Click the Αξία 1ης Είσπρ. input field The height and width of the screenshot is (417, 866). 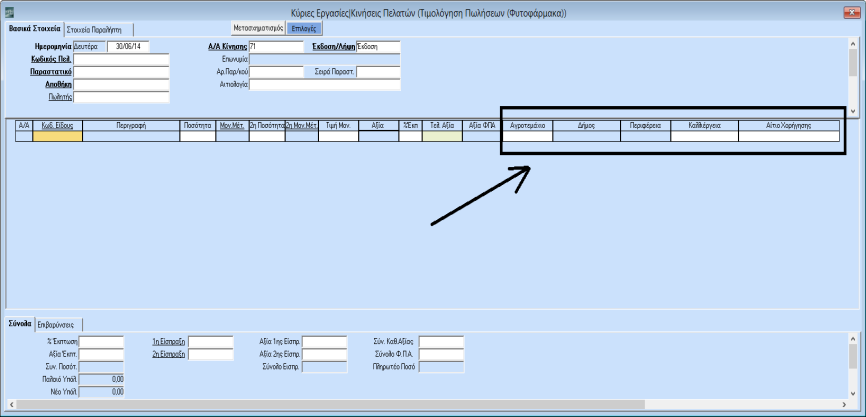pos(324,342)
